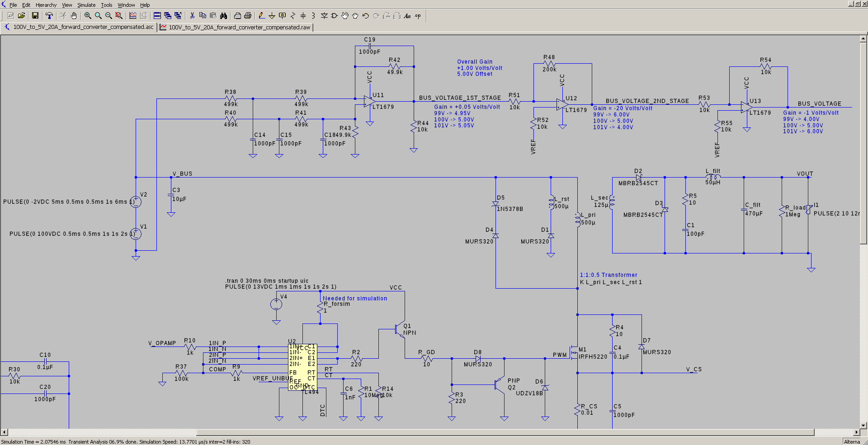Open the Simulate menu
Screen dimensions: 868x445
pos(86,5)
